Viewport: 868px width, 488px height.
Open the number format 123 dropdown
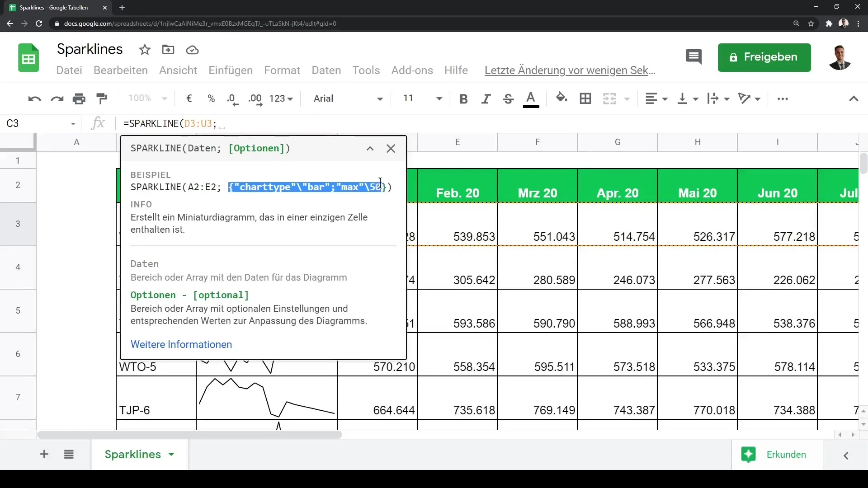pos(281,99)
